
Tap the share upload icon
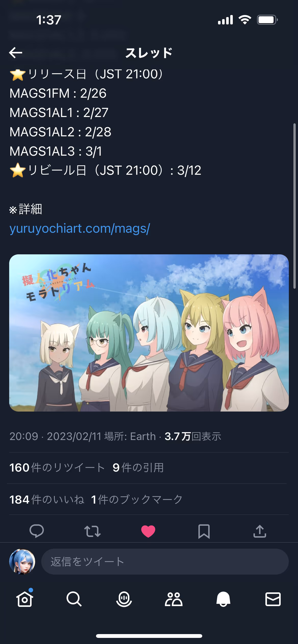tap(260, 531)
